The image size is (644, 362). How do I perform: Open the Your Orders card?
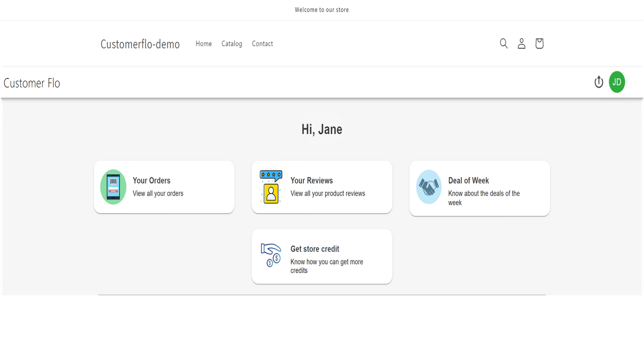(x=164, y=187)
